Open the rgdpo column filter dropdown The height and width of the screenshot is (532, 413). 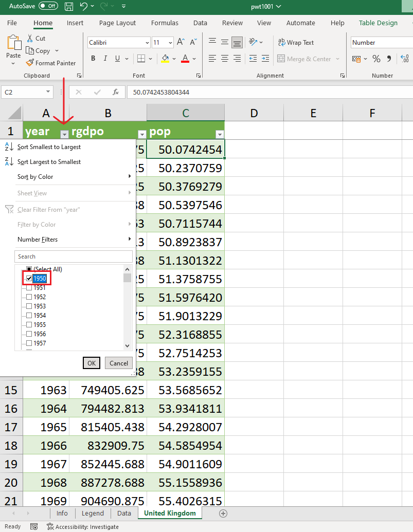(x=142, y=135)
